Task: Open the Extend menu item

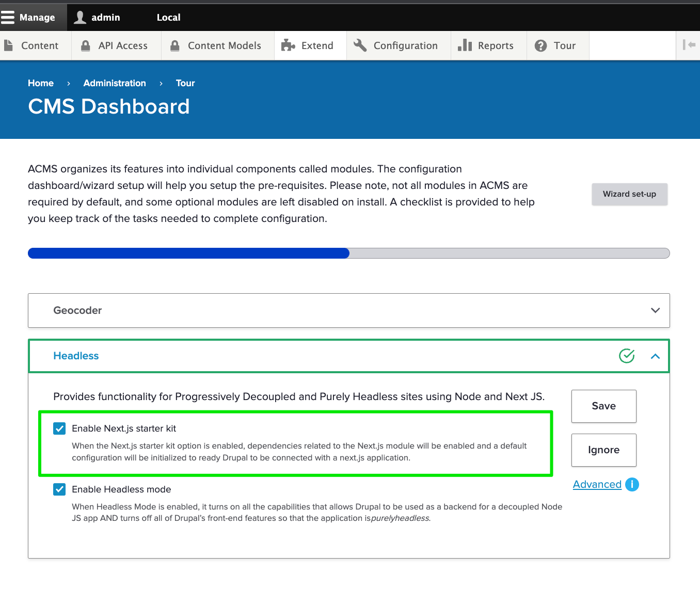Action: point(310,45)
